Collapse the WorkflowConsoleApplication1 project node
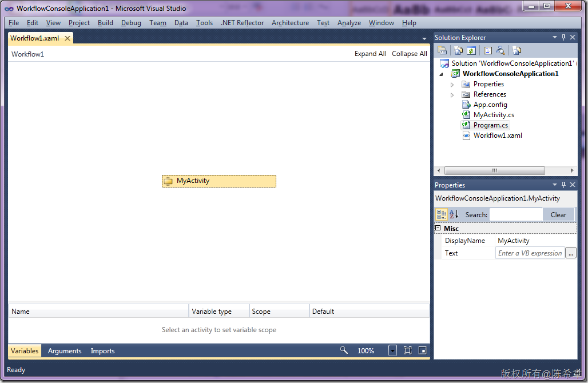 coord(442,74)
